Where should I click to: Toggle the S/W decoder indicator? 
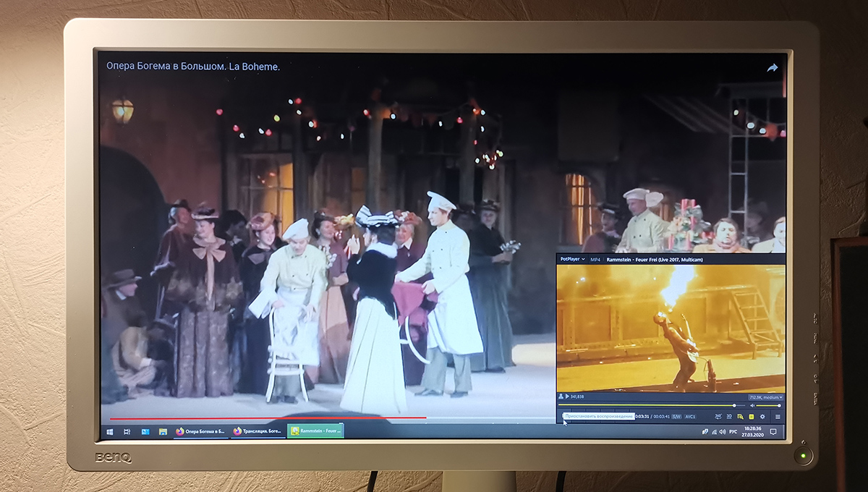pos(676,417)
